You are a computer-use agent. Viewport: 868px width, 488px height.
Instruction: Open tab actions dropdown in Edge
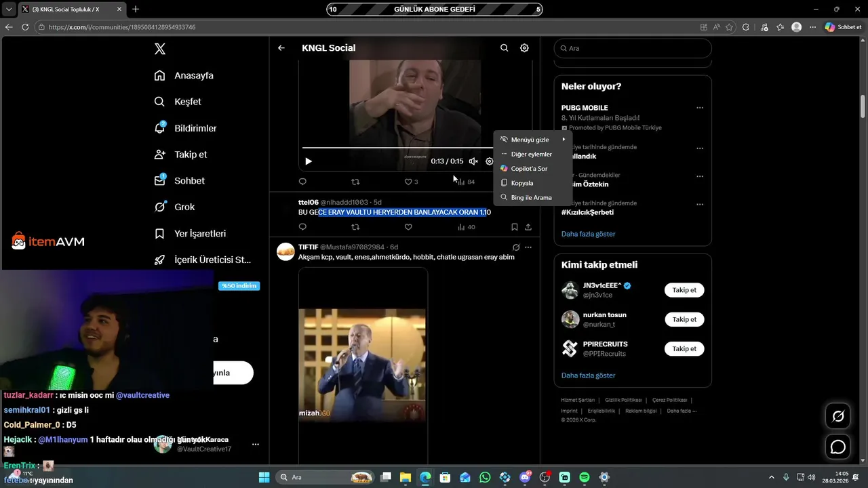pos(9,9)
